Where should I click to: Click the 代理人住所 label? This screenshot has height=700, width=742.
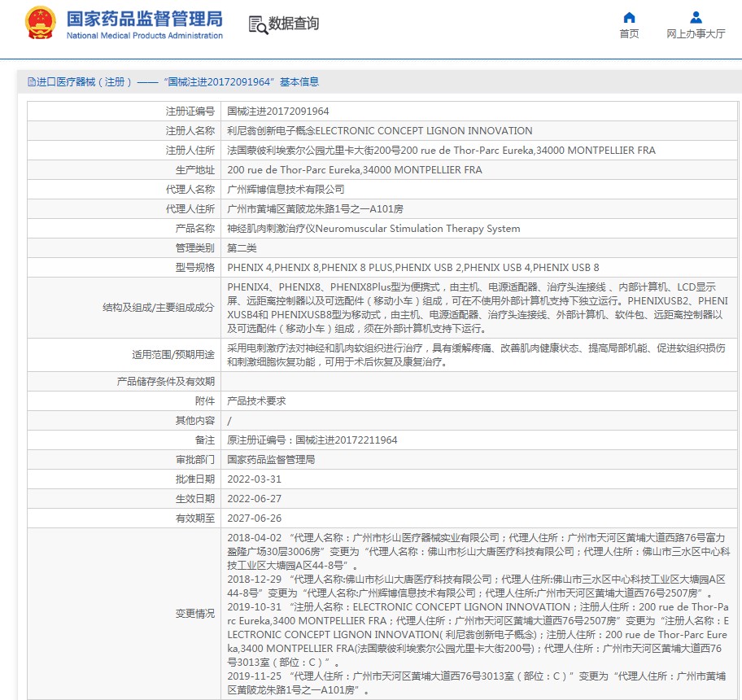pyautogui.click(x=190, y=208)
